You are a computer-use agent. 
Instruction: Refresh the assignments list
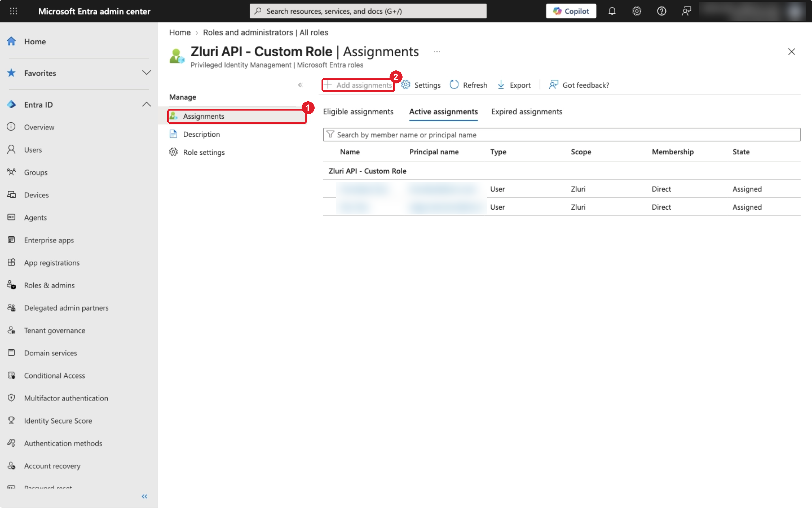pos(468,85)
